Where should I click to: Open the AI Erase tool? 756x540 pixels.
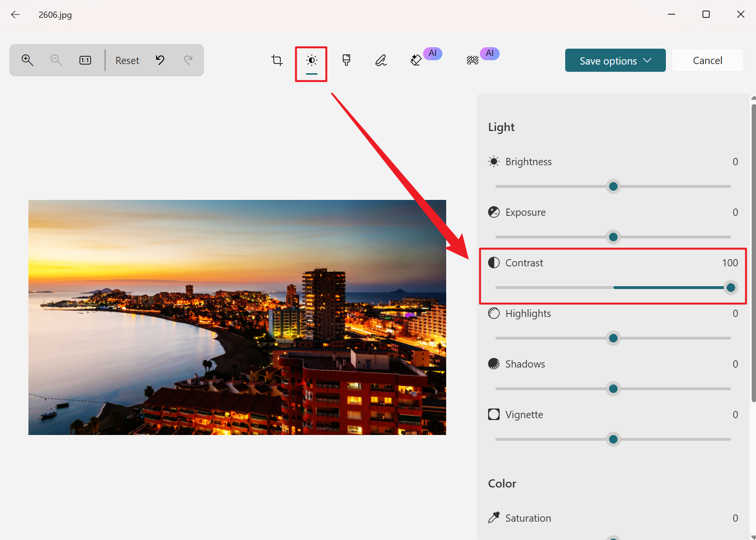pyautogui.click(x=416, y=60)
